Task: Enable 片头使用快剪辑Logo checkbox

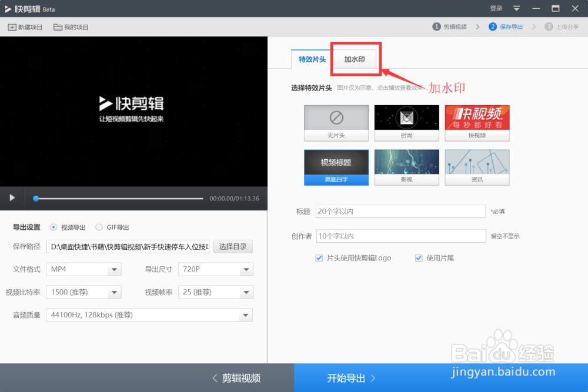Action: pyautogui.click(x=319, y=258)
